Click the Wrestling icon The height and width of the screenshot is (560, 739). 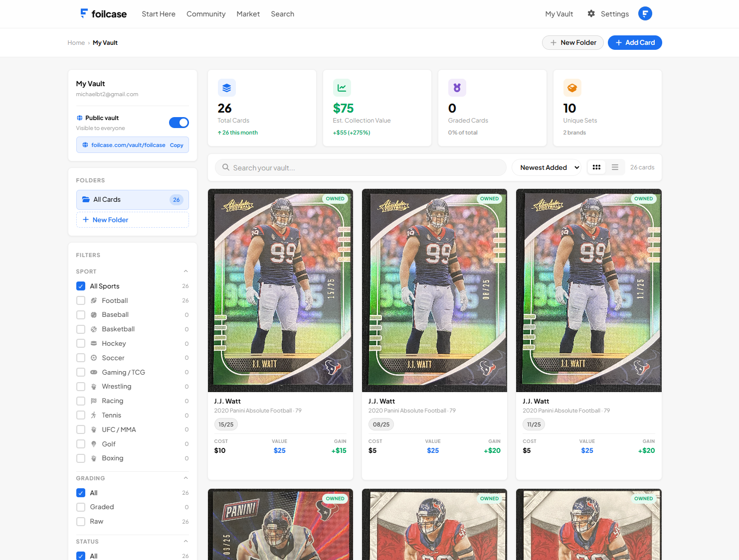[x=94, y=387]
